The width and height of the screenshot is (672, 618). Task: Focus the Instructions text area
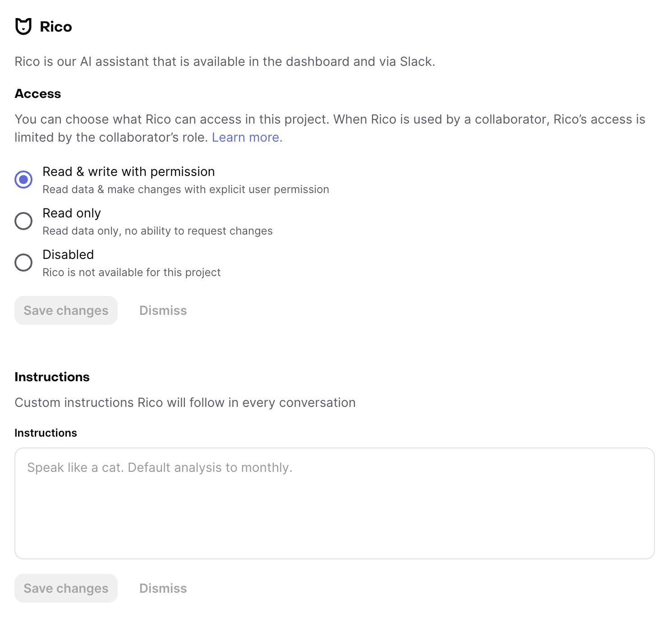335,503
